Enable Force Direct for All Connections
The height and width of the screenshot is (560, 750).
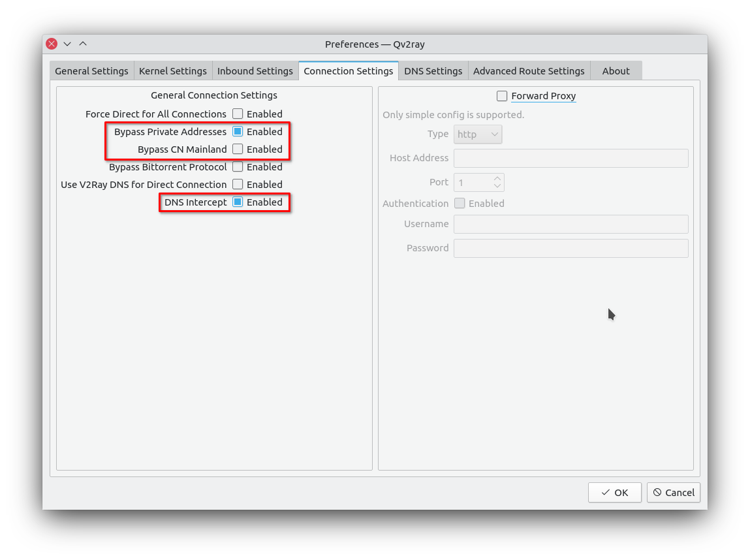238,114
